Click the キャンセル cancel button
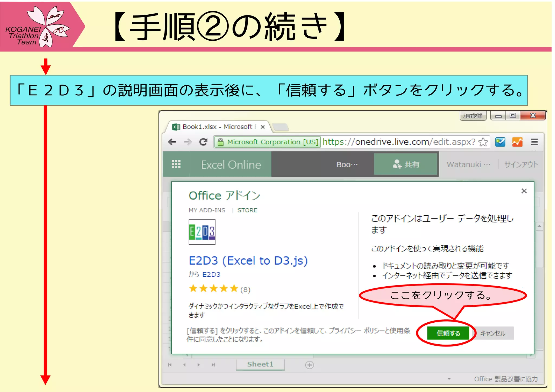555x392 pixels. tap(493, 333)
